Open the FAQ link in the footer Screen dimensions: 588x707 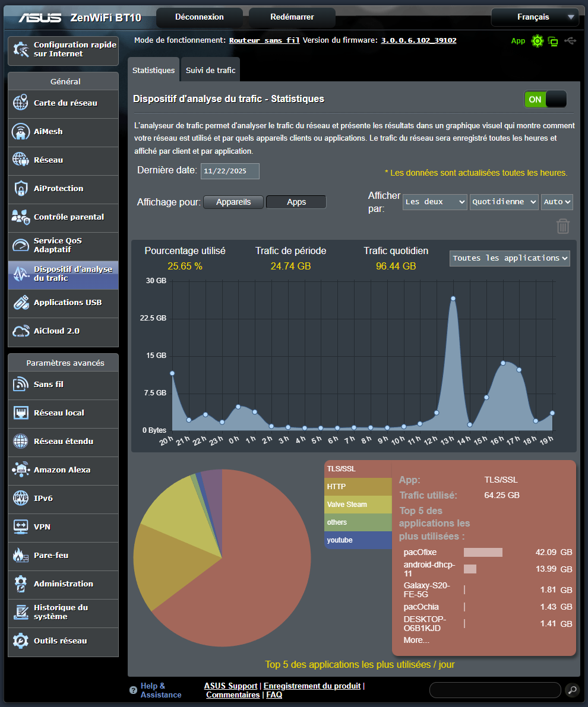[274, 695]
